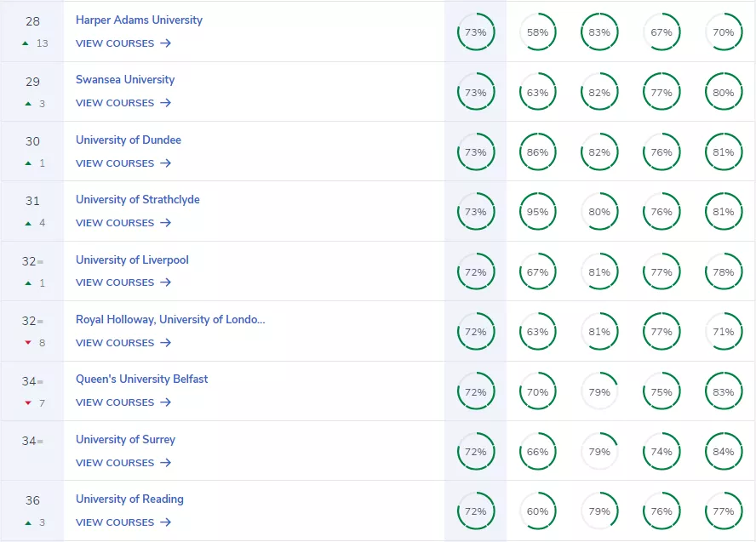Click the green up arrow for University of Reading

tap(28, 522)
